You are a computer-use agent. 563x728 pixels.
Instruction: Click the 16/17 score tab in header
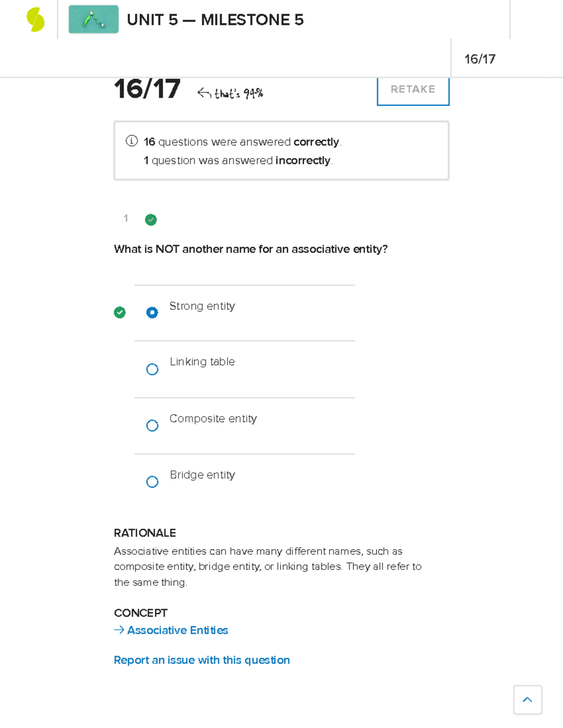pos(479,59)
